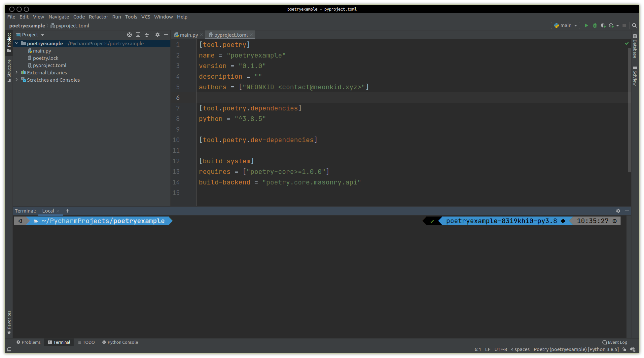Click the Debug bug icon
The height and width of the screenshot is (358, 644).
(x=594, y=25)
